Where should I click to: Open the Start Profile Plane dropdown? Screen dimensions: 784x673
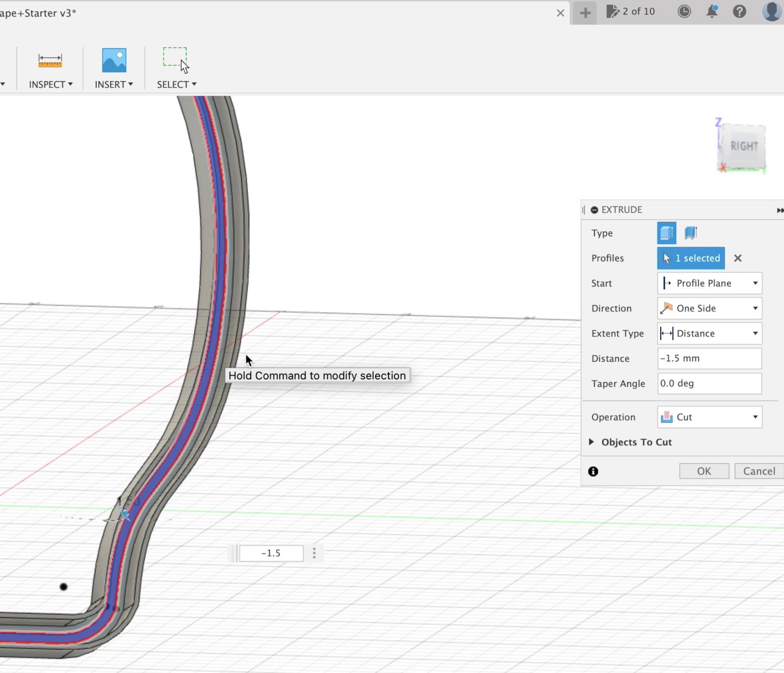(x=709, y=283)
